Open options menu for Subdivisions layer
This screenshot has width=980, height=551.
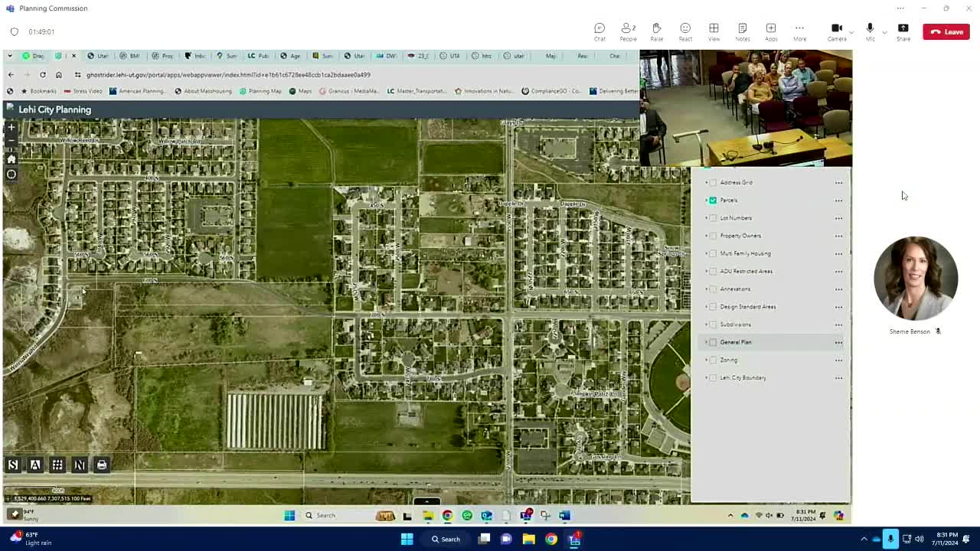click(838, 324)
